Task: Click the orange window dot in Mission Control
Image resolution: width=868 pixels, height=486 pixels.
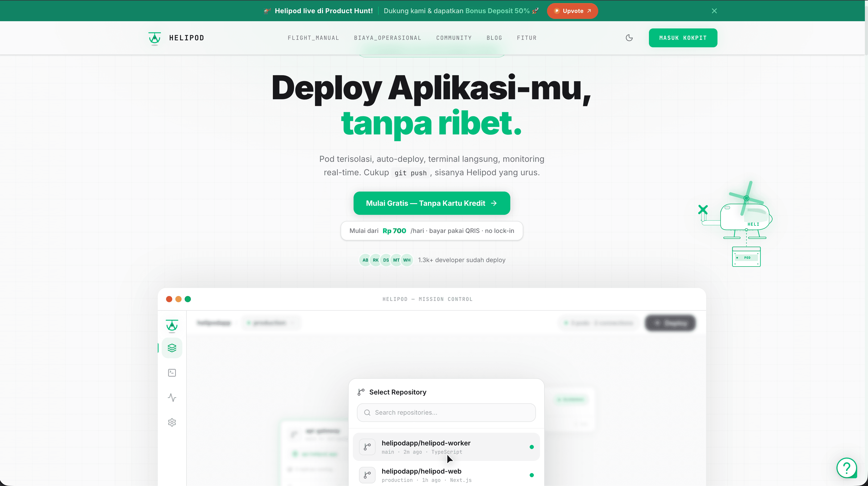Action: tap(178, 299)
